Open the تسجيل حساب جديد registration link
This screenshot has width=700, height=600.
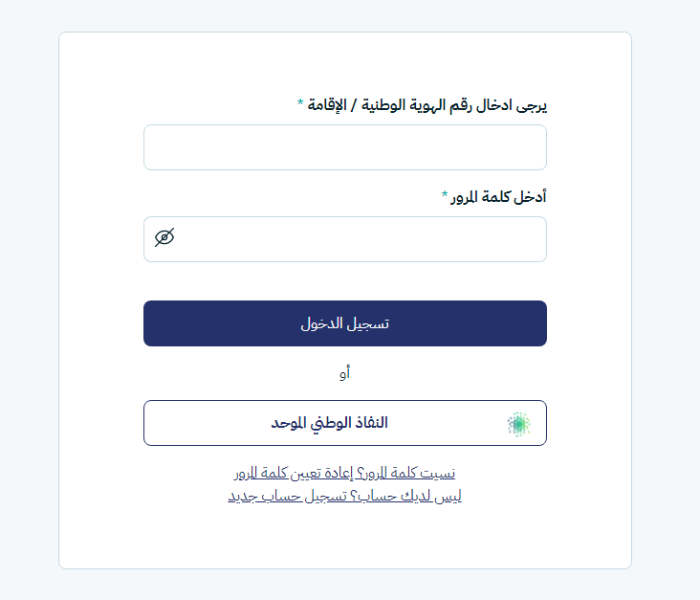click(297, 497)
